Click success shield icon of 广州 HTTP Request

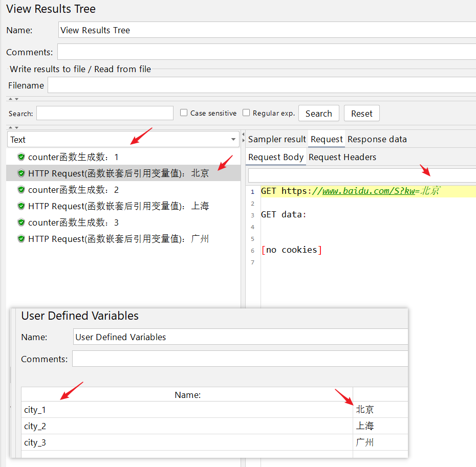(x=21, y=239)
